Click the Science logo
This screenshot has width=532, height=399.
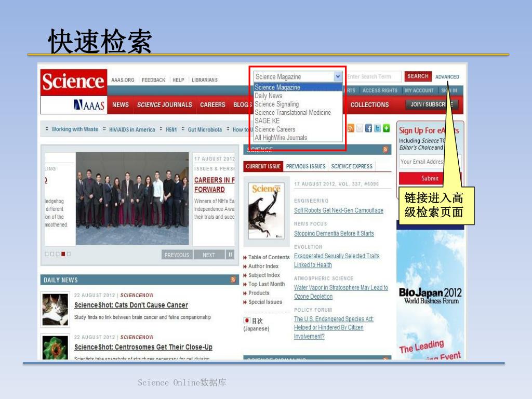click(x=74, y=82)
